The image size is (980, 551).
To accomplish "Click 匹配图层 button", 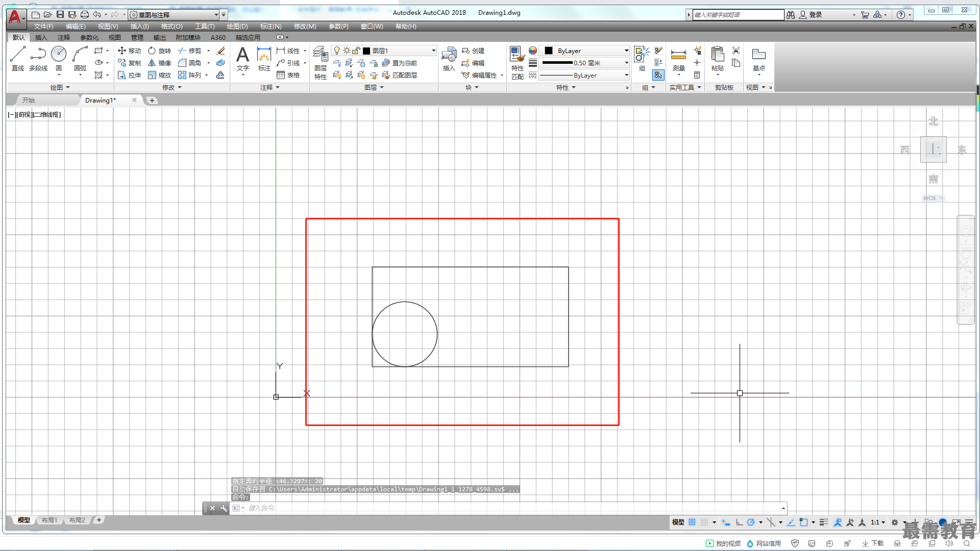I will [400, 75].
